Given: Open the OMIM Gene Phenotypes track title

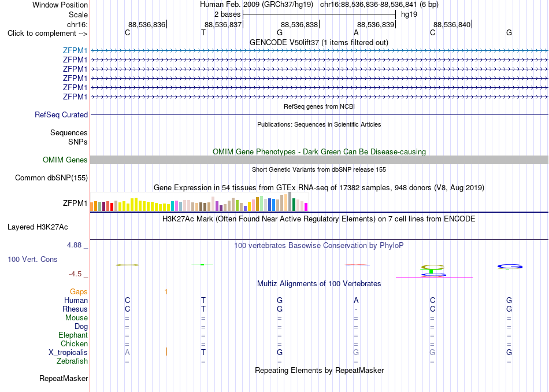Looking at the screenshot, I should [x=319, y=151].
